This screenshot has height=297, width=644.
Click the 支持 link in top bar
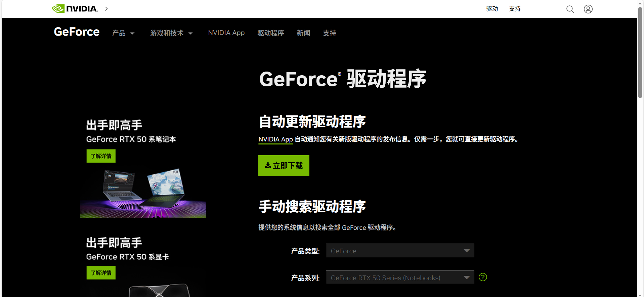[x=515, y=9]
